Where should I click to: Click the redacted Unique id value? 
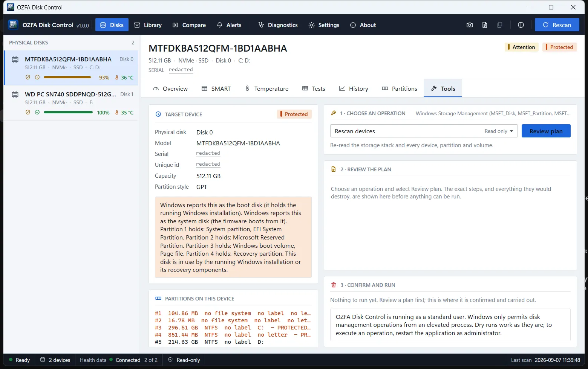pos(208,164)
